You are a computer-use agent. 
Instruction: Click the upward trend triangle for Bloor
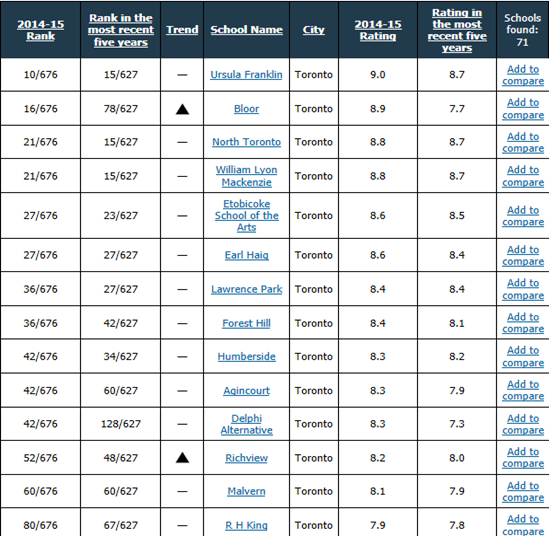[182, 109]
